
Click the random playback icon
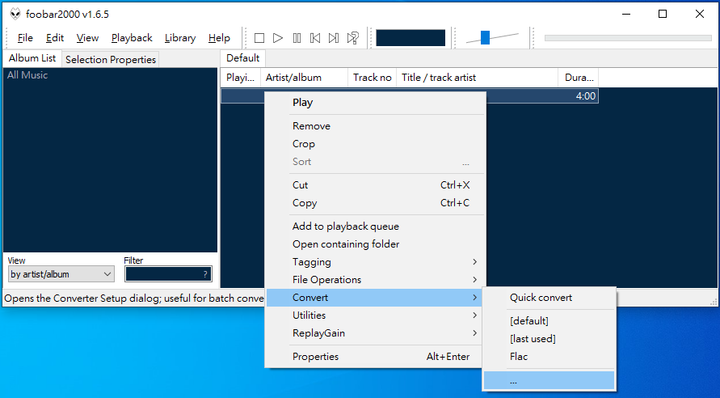[x=353, y=38]
